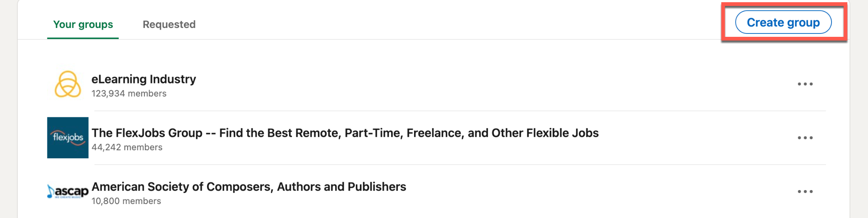The width and height of the screenshot is (868, 218).
Task: Expand the ASCAP row ellipsis dropdown
Action: (805, 192)
